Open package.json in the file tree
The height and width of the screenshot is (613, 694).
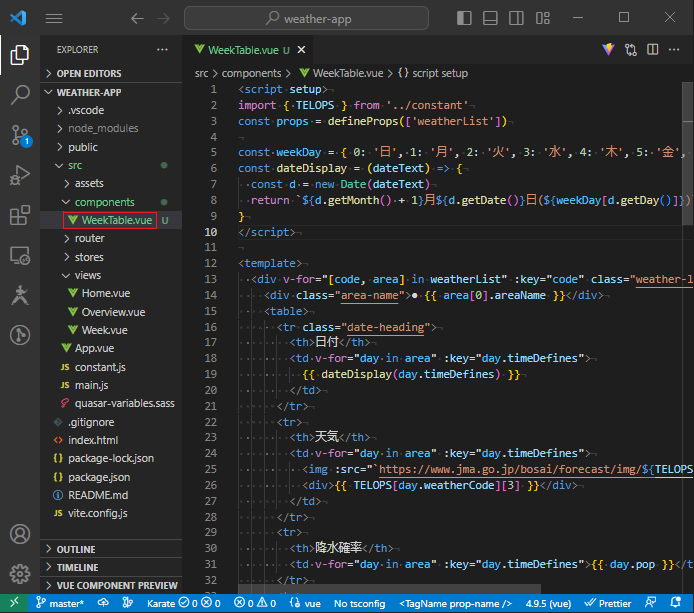coord(111,477)
